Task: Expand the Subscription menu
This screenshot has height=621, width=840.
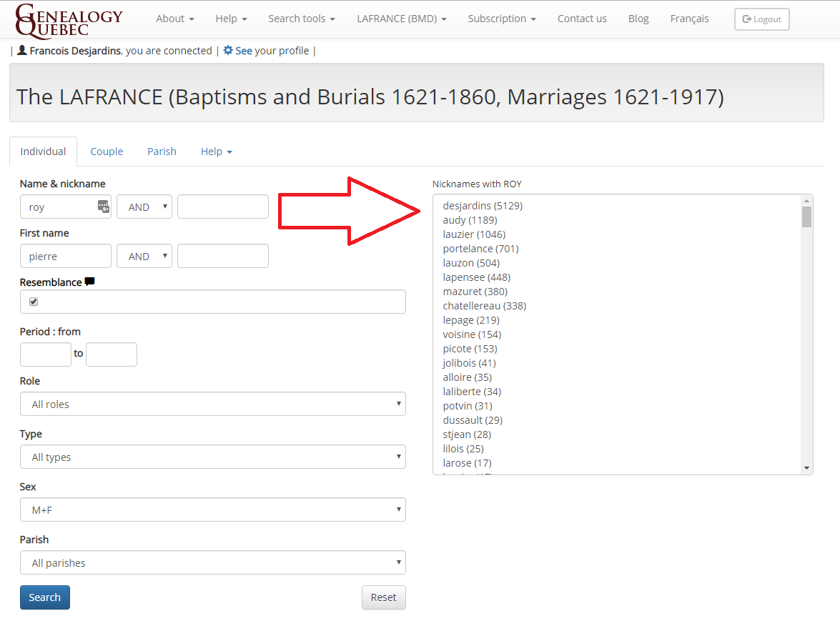Action: click(x=502, y=19)
